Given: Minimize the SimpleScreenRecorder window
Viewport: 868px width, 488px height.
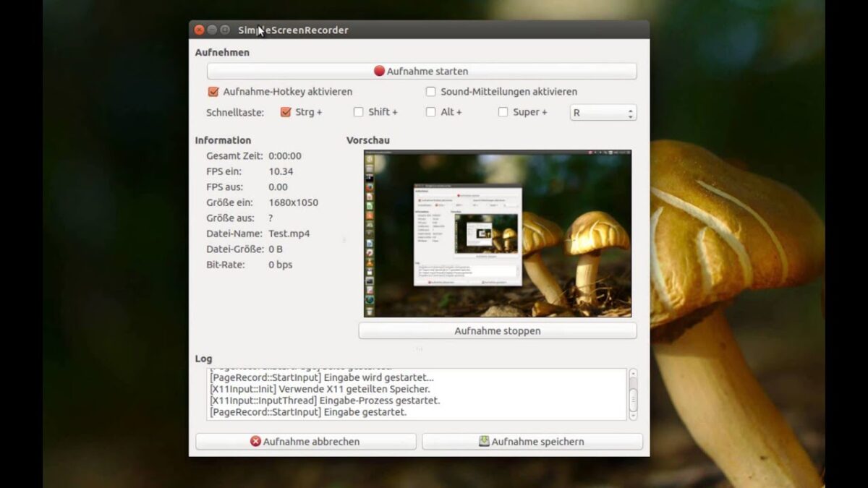Looking at the screenshot, I should 212,30.
